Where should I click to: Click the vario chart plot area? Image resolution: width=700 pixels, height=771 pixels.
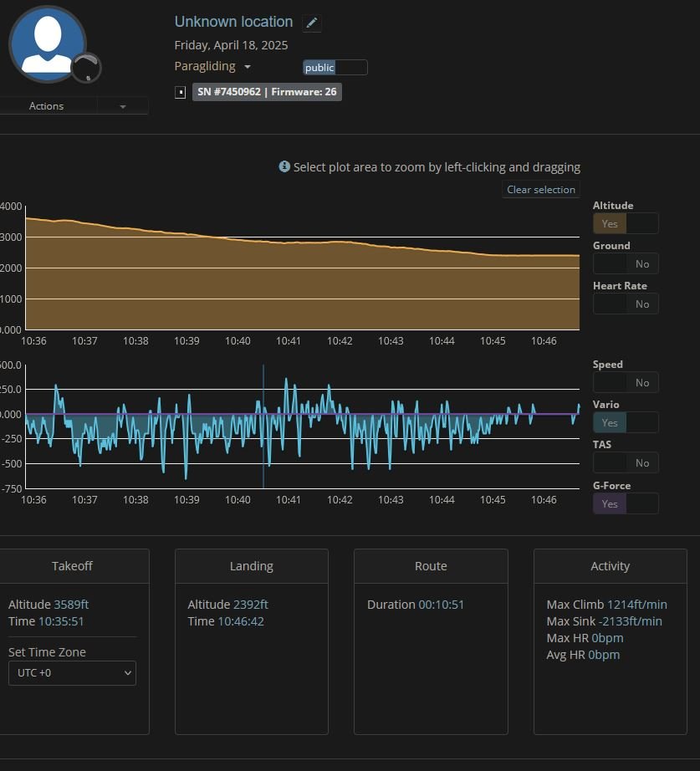[303, 426]
